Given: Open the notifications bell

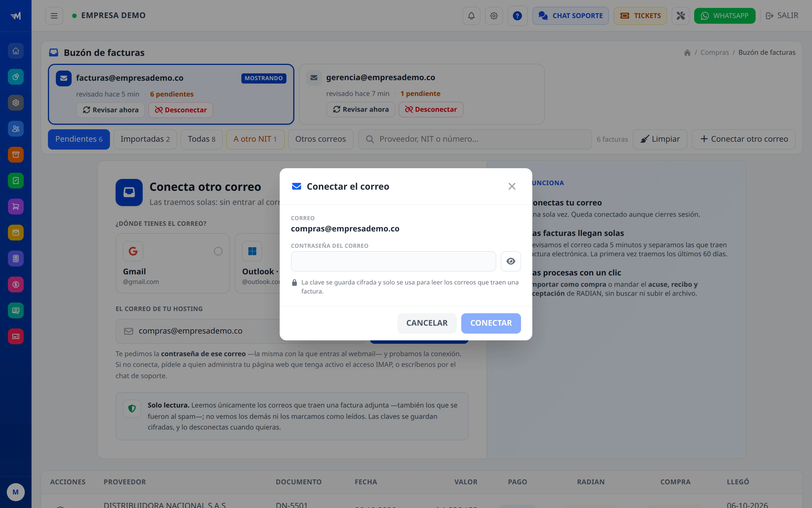Looking at the screenshot, I should click(x=471, y=16).
